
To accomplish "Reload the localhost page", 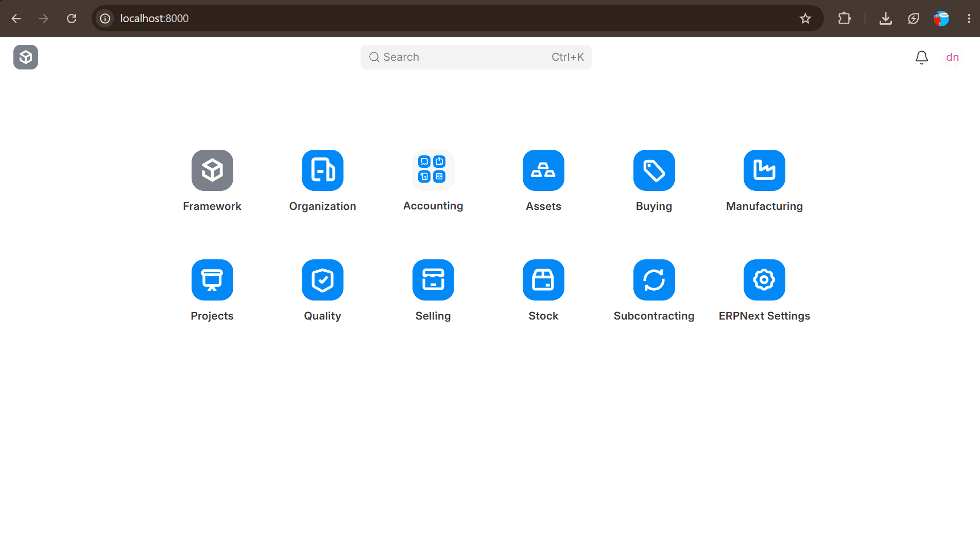I will [x=72, y=19].
